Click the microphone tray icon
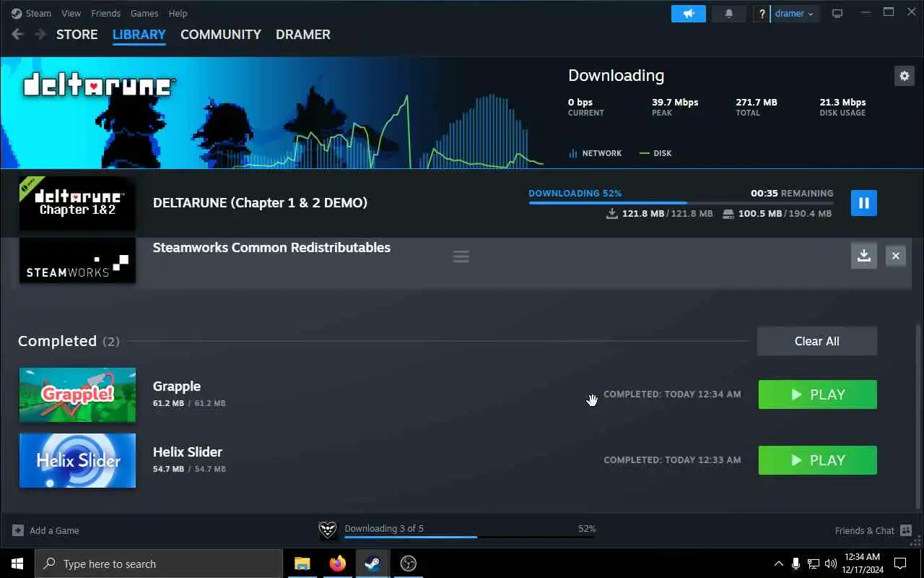Image resolution: width=924 pixels, height=578 pixels. (x=796, y=564)
